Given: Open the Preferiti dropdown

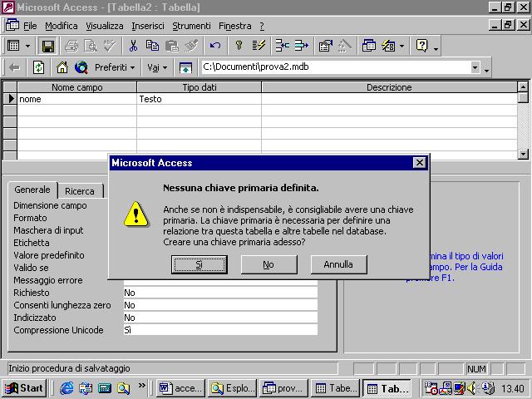Looking at the screenshot, I should pyautogui.click(x=115, y=67).
